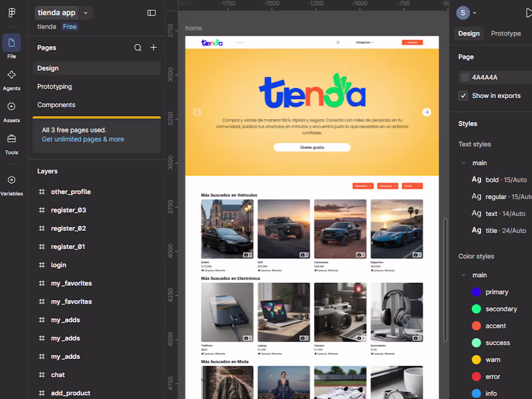
Task: Select the Laptop product thumbnail
Action: (x=283, y=312)
